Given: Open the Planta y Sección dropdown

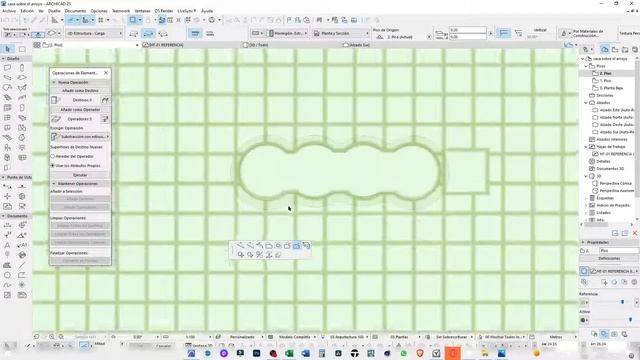Looking at the screenshot, I should [340, 33].
